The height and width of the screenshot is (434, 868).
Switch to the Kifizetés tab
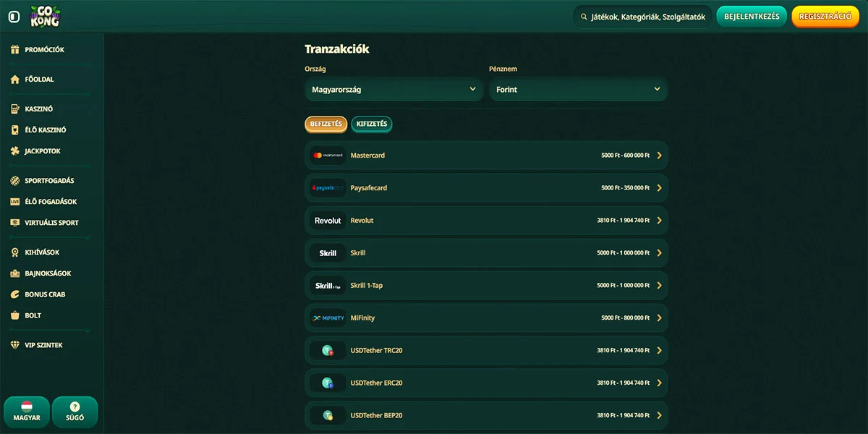[372, 124]
